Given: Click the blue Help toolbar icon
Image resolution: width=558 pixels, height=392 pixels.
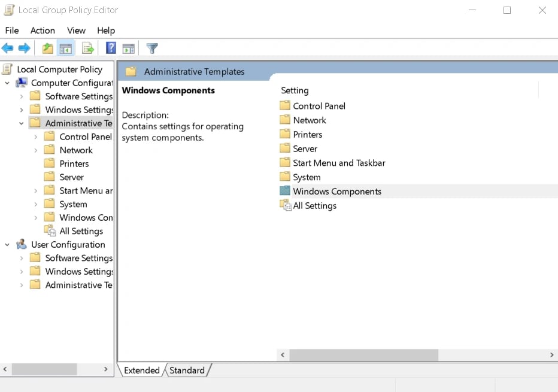Looking at the screenshot, I should pyautogui.click(x=111, y=48).
